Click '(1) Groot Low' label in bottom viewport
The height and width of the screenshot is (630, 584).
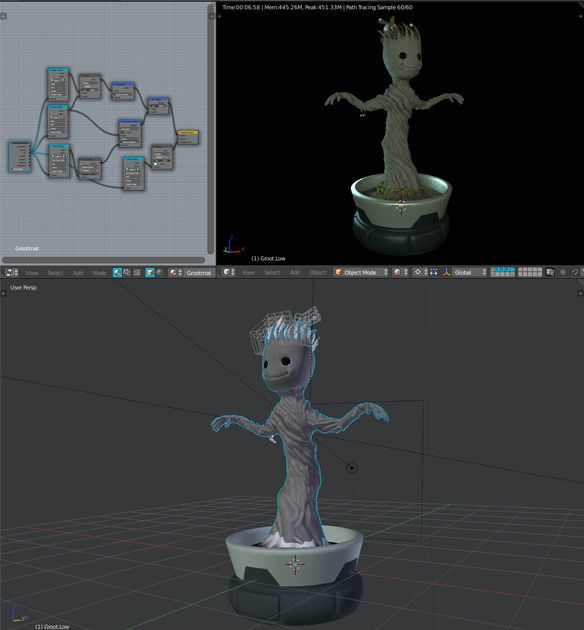tap(52, 626)
